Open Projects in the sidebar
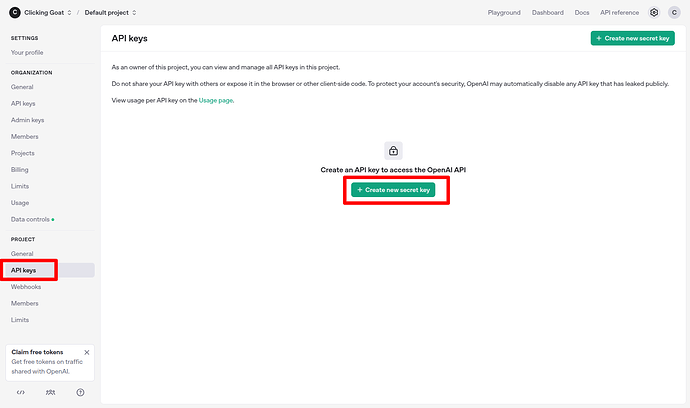 22,153
